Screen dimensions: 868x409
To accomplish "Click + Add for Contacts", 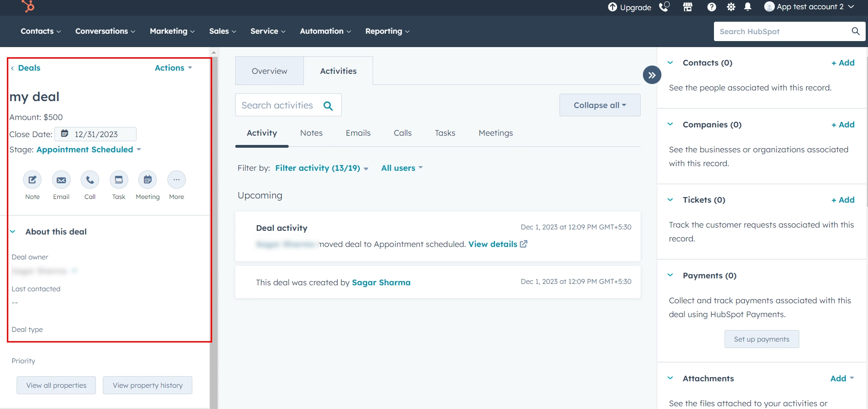I will [843, 63].
